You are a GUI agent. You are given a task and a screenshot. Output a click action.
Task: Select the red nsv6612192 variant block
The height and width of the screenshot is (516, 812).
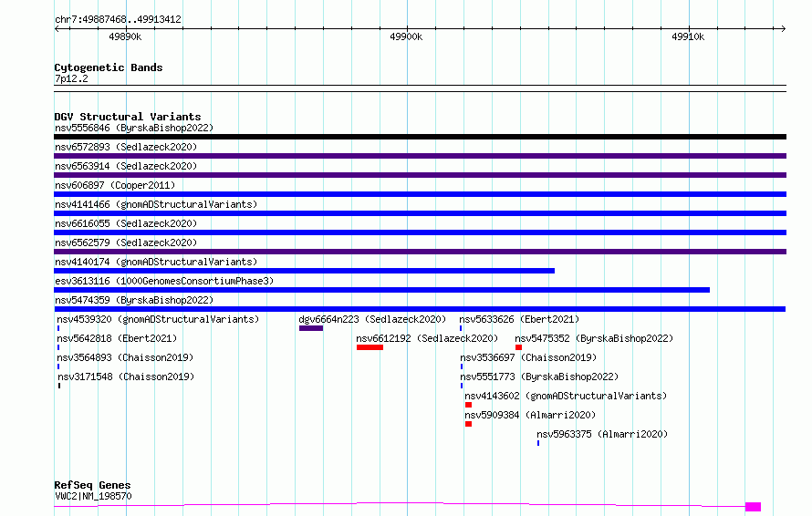(x=370, y=347)
